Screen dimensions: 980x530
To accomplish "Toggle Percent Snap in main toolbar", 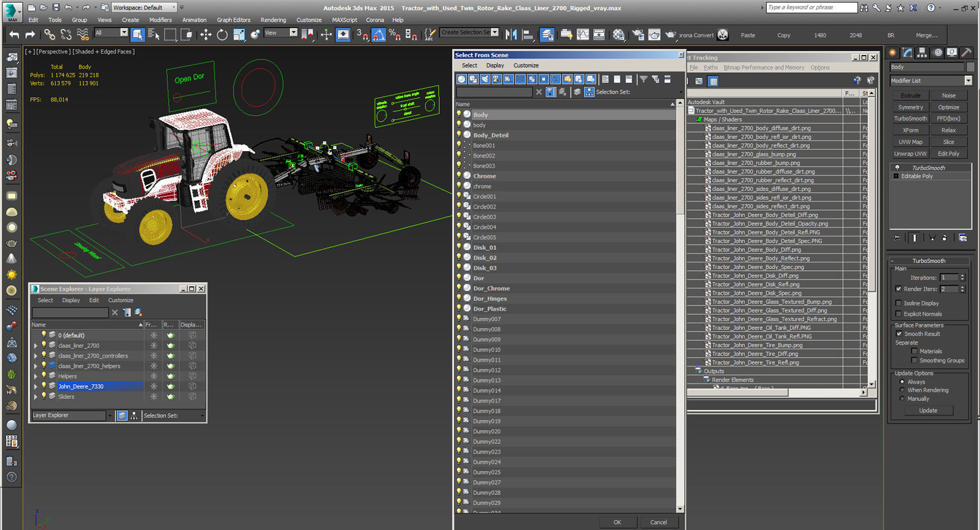I will pyautogui.click(x=395, y=34).
